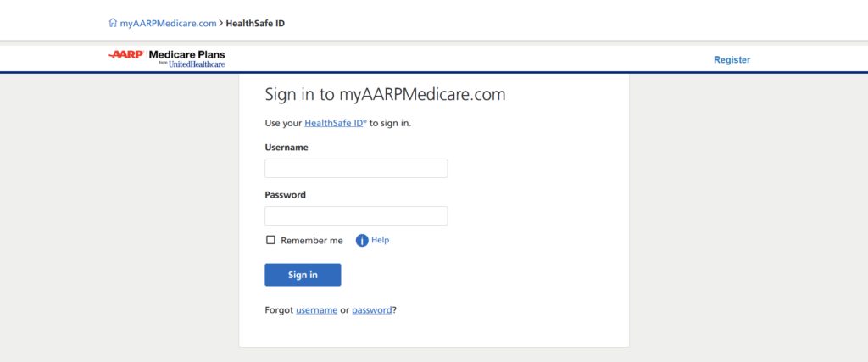Click the Username field label
Image resolution: width=868 pixels, height=362 pixels.
coord(287,148)
